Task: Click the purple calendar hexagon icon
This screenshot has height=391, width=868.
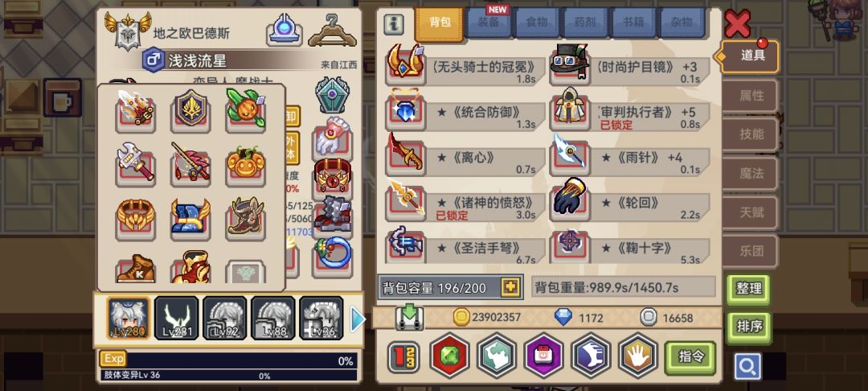Action: point(543,356)
